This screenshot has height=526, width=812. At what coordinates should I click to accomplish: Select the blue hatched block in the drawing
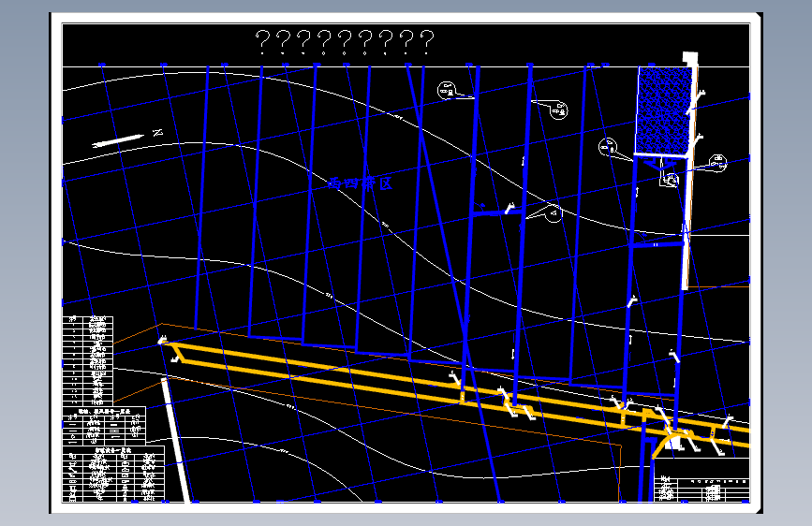664,110
